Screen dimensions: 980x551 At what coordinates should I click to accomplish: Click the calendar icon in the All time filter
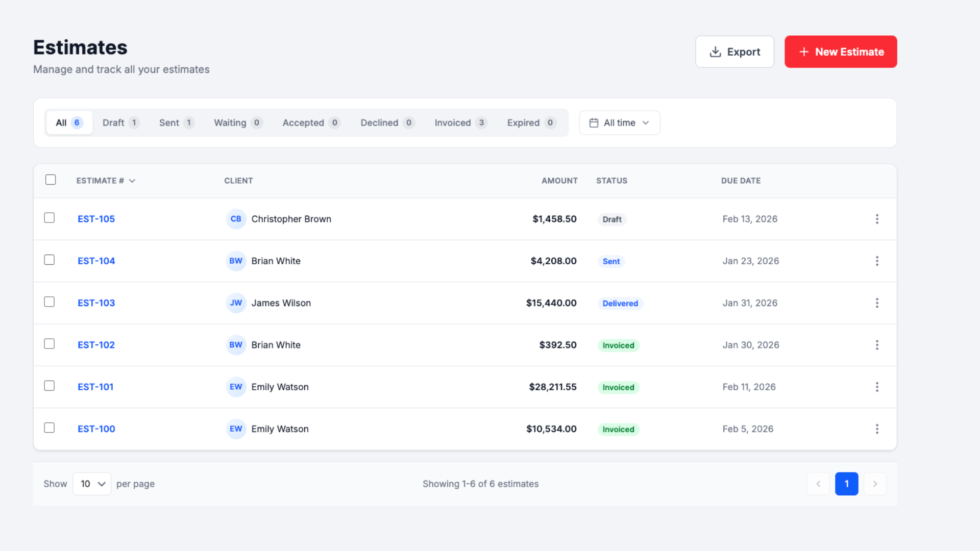[x=594, y=122]
